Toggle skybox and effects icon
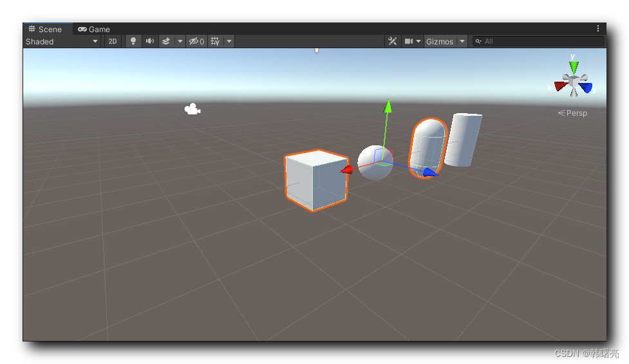The image size is (629, 364). point(166,41)
